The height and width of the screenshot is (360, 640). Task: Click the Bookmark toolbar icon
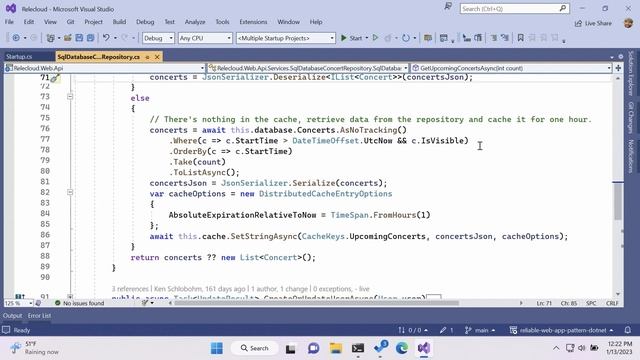tap(520, 38)
